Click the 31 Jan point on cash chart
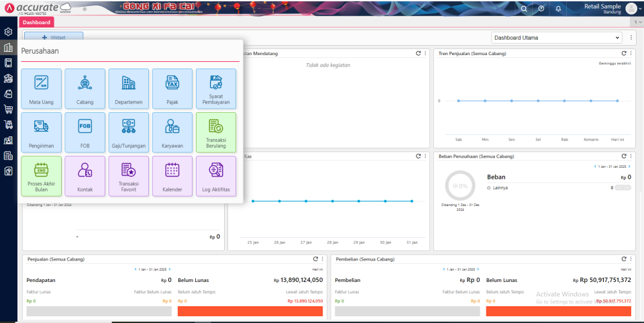Image resolution: width=644 pixels, height=323 pixels. click(411, 201)
